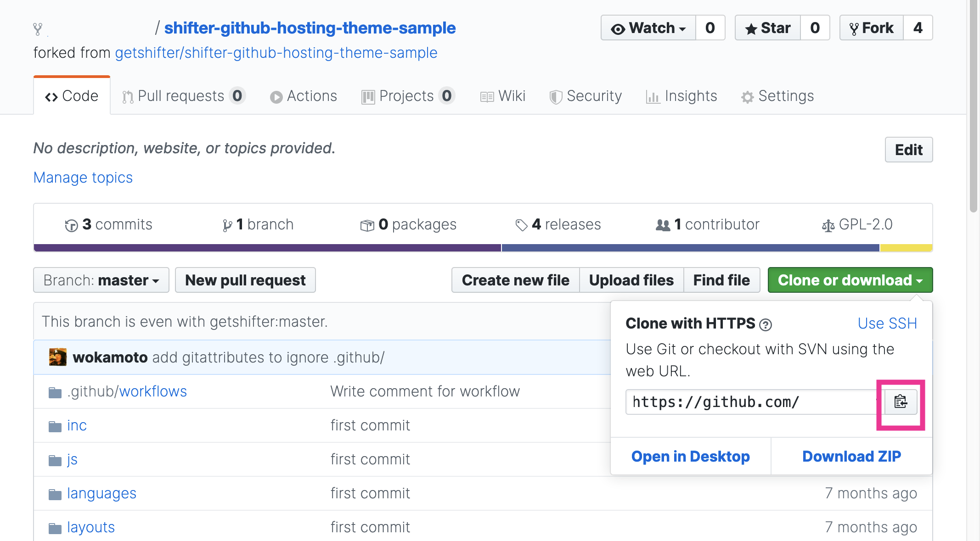Open the js folder
The width and height of the screenshot is (980, 541).
coord(72,459)
